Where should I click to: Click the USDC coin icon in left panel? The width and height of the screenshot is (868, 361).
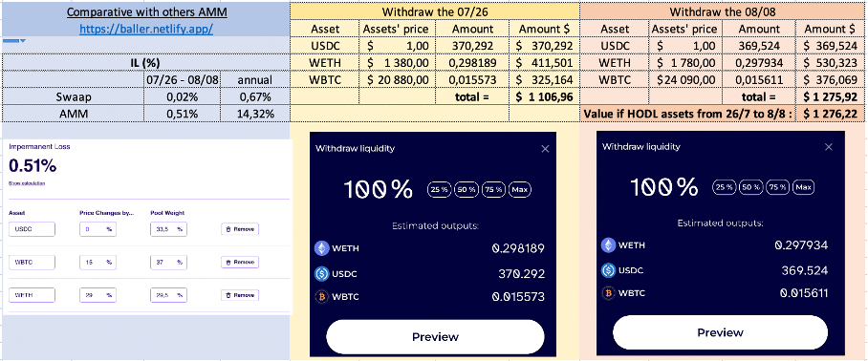[x=321, y=273]
